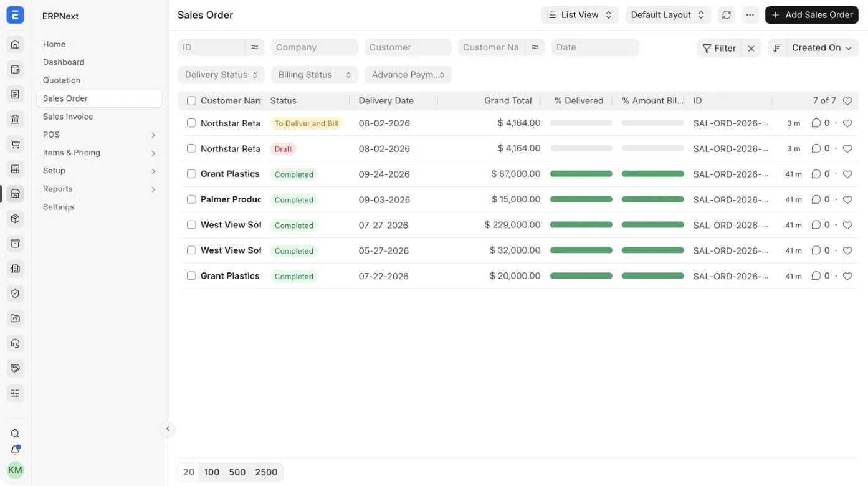Set page size to 100
This screenshot has height=486, width=868.
[x=212, y=472]
